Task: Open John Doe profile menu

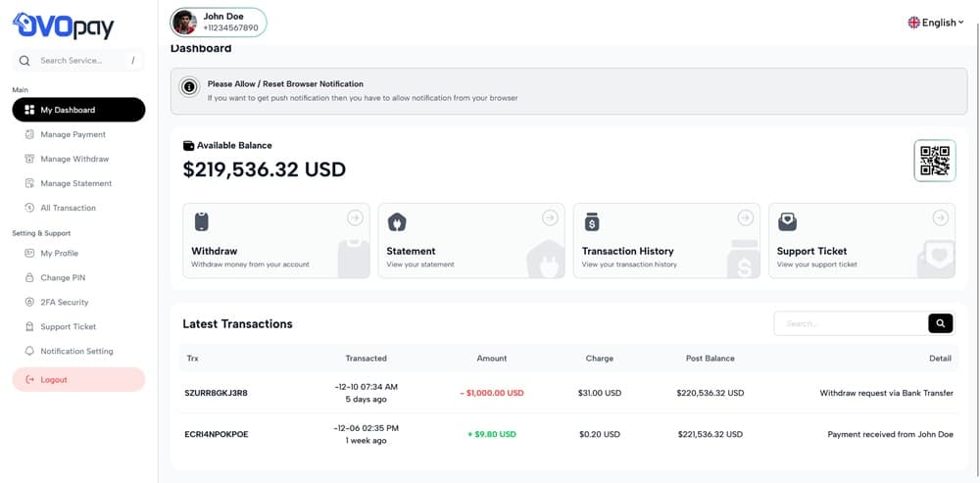Action: (218, 22)
